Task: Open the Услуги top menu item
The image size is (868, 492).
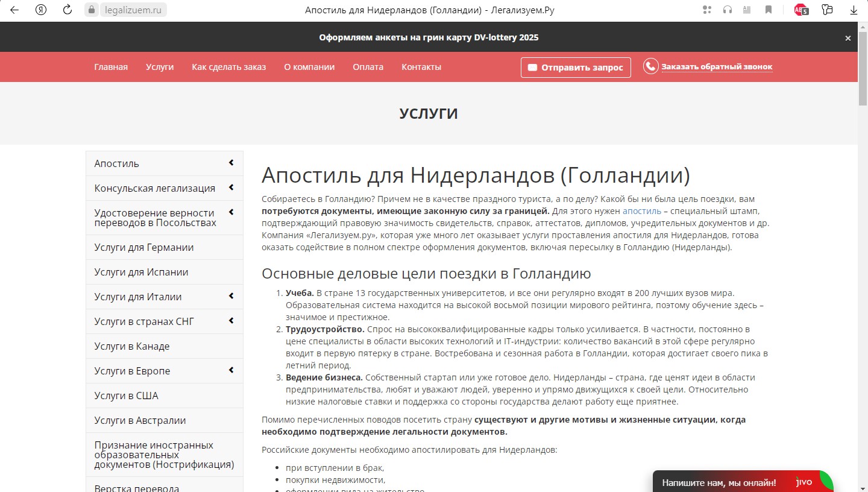Action: click(x=160, y=67)
